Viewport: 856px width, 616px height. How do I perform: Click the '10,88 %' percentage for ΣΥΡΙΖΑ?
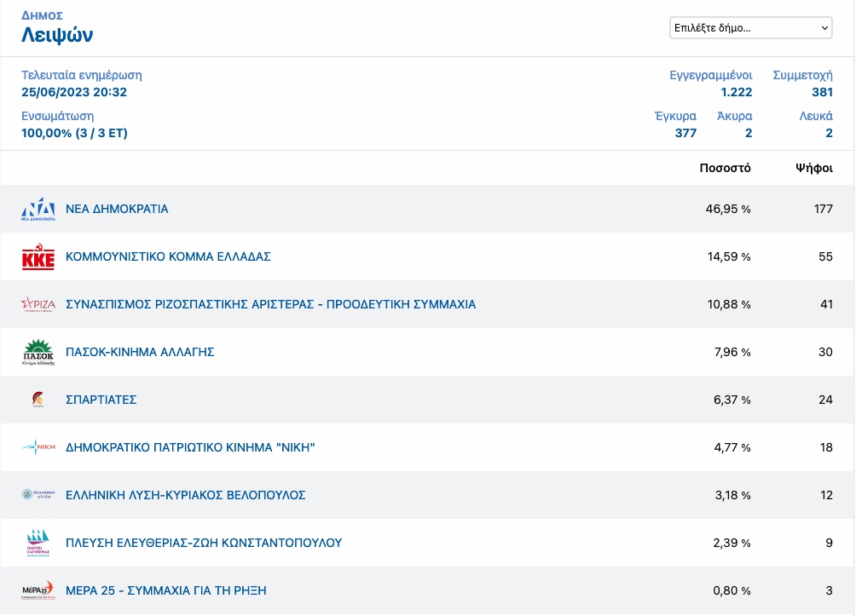pos(729,304)
